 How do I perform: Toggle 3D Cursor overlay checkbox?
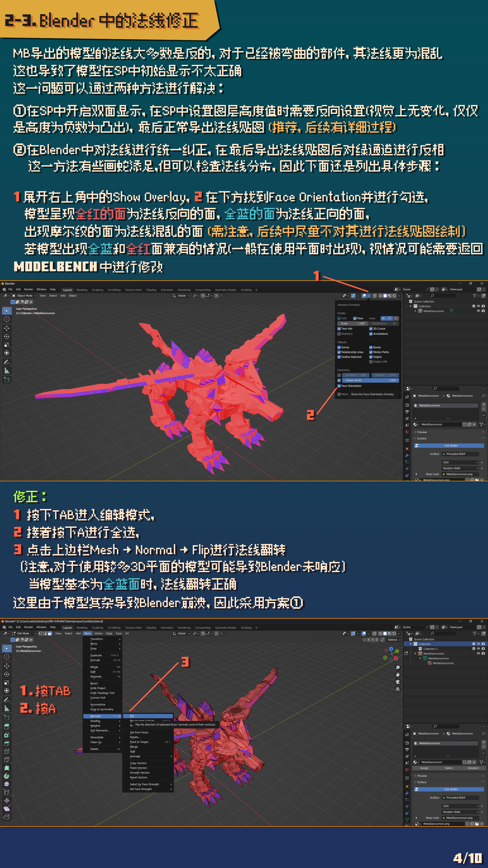pos(371,329)
